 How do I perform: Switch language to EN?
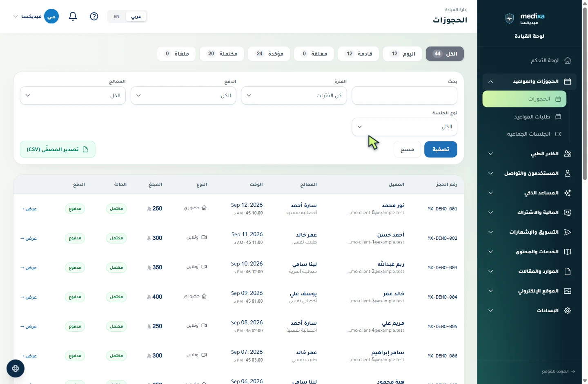(x=117, y=16)
